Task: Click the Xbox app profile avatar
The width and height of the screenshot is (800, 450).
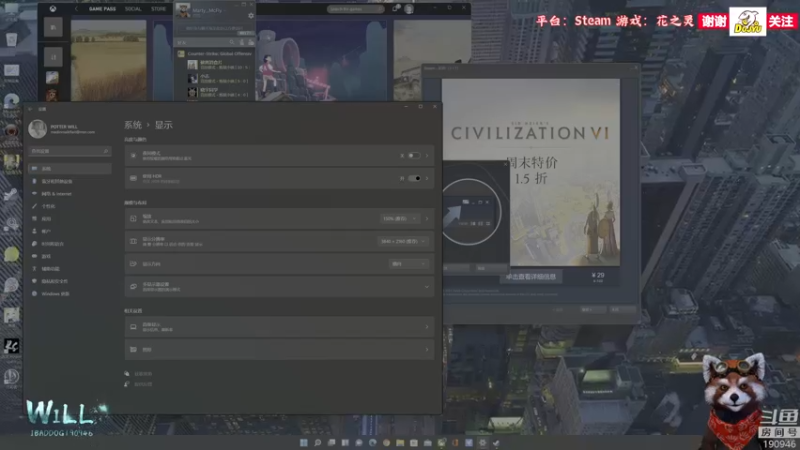Action: [409, 9]
